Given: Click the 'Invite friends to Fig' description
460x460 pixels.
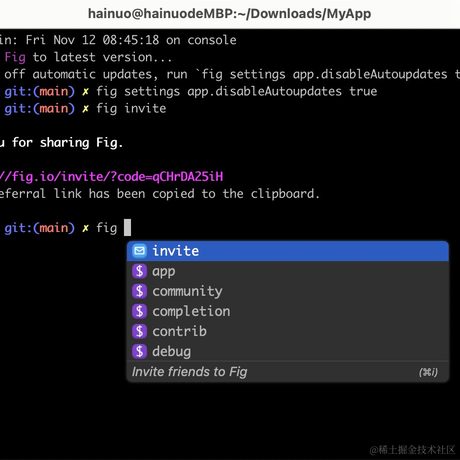Looking at the screenshot, I should tap(189, 372).
